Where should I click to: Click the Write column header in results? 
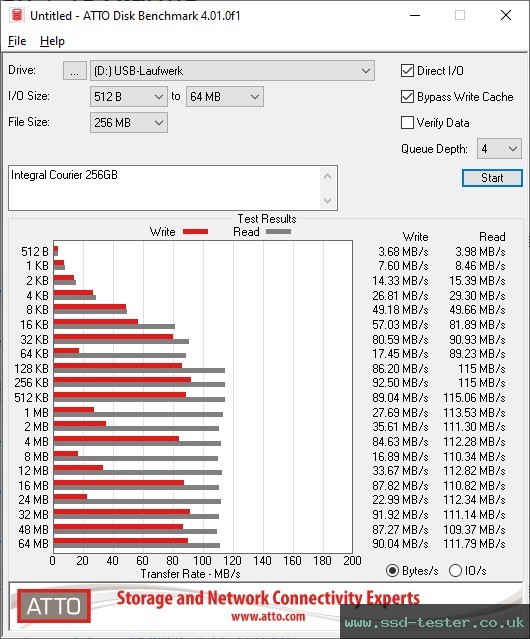click(415, 237)
